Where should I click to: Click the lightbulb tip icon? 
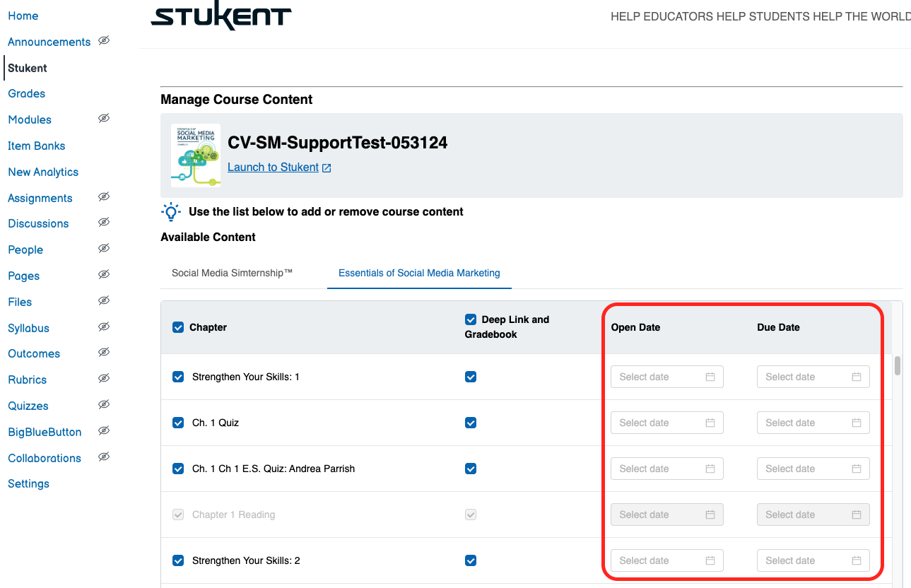click(170, 212)
